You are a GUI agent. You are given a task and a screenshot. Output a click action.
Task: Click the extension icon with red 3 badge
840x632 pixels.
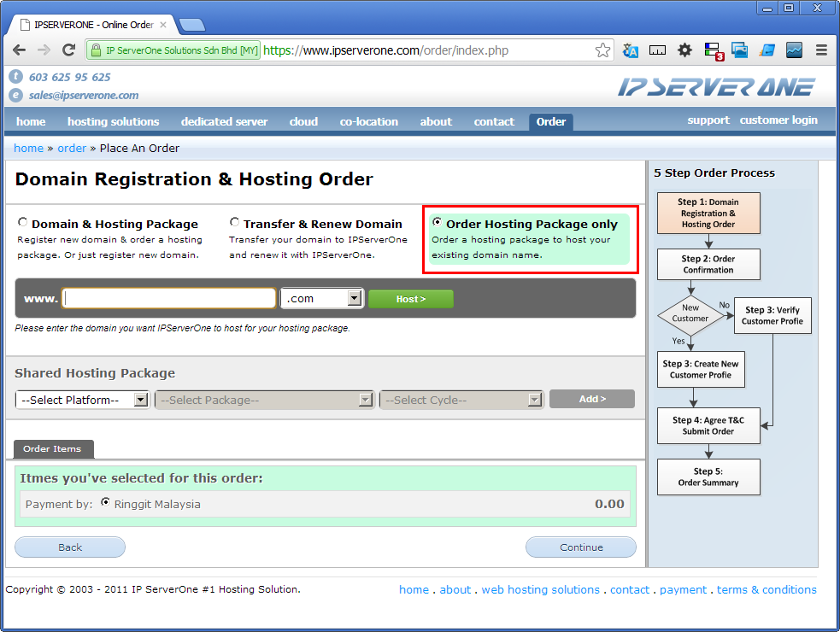pyautogui.click(x=713, y=51)
